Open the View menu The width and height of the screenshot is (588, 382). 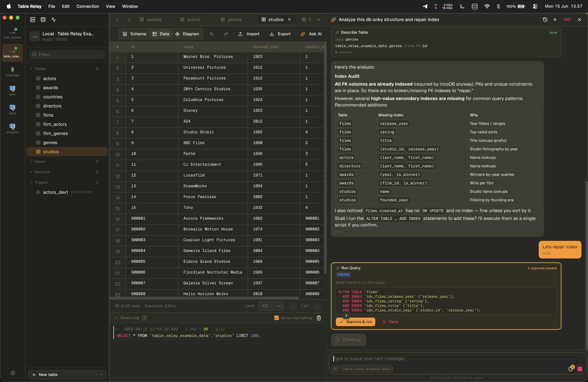[110, 6]
